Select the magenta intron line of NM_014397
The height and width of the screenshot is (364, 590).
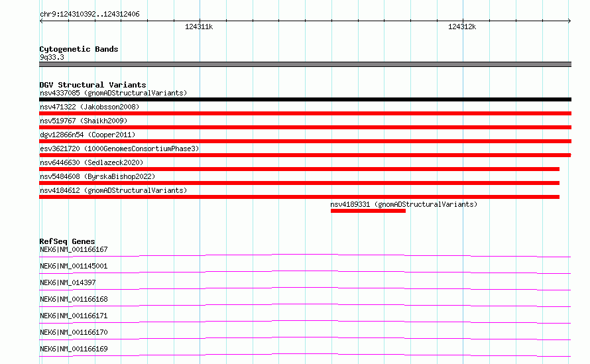click(305, 288)
